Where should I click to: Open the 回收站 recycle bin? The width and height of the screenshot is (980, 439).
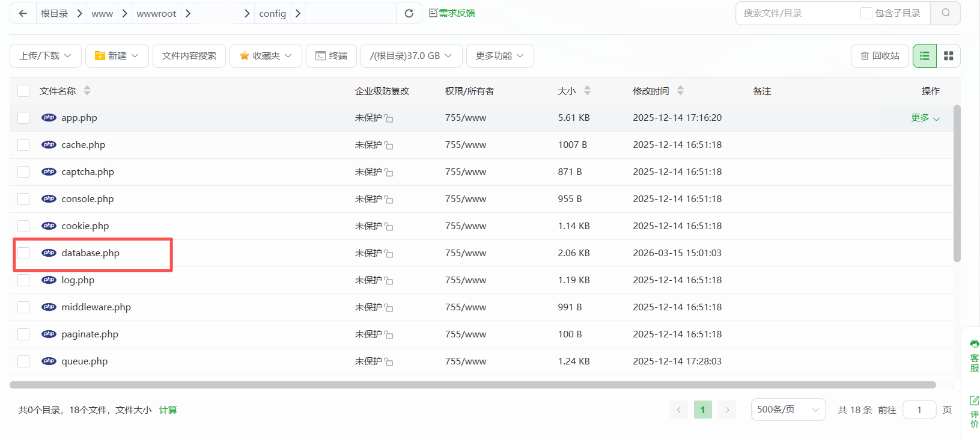[x=880, y=56]
